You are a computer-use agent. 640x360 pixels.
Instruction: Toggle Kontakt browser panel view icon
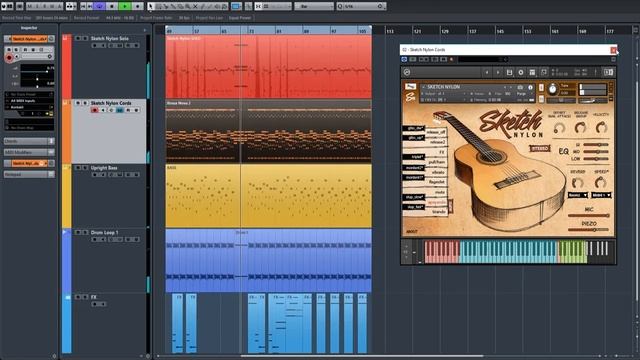pos(532,72)
